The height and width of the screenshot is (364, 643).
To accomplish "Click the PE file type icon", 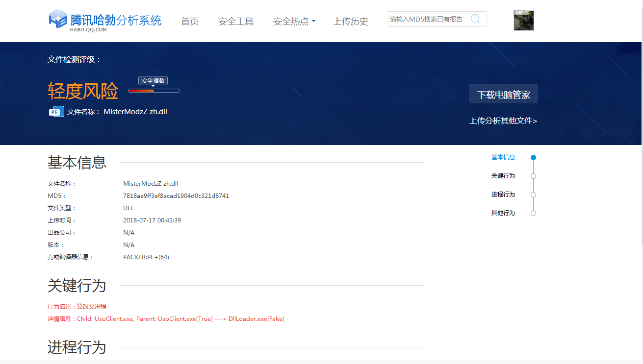I will tap(56, 112).
